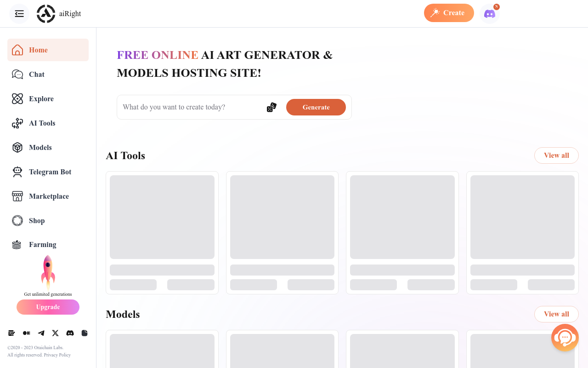Open Chat via its speech bubble icon
Viewport: 588px width, 368px height.
17,75
